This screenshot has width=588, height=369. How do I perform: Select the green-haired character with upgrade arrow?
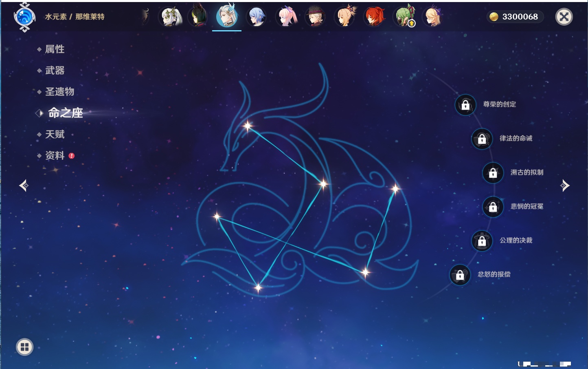[404, 16]
